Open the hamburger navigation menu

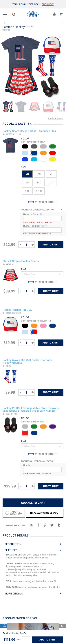point(5,15)
